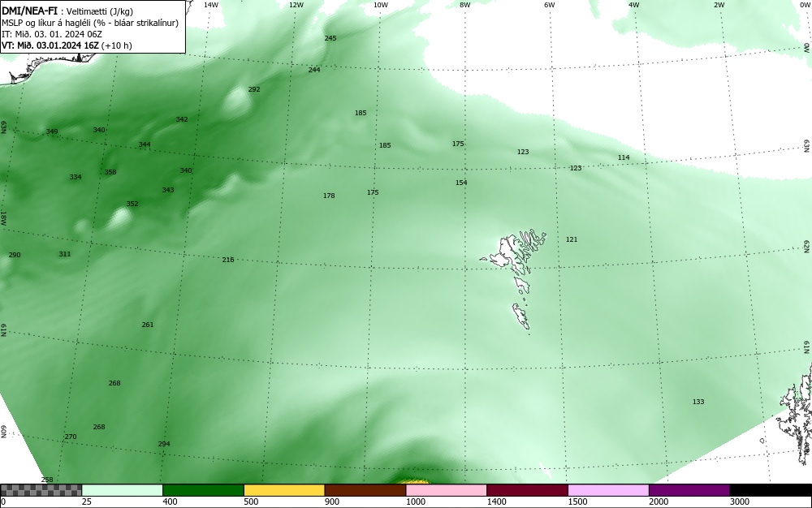
Task: Click the legend label "400"
Action: 170,502
